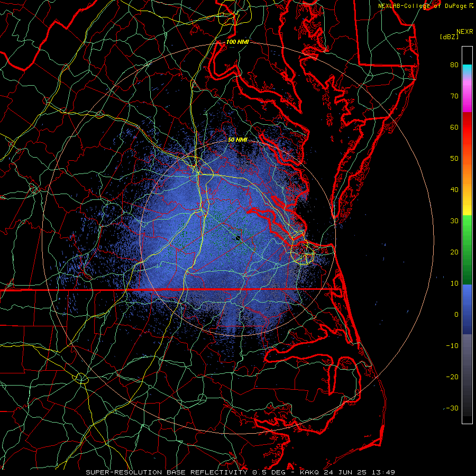Click the 20 dBZ scale value
The width and height of the screenshot is (476, 476).
454,252
